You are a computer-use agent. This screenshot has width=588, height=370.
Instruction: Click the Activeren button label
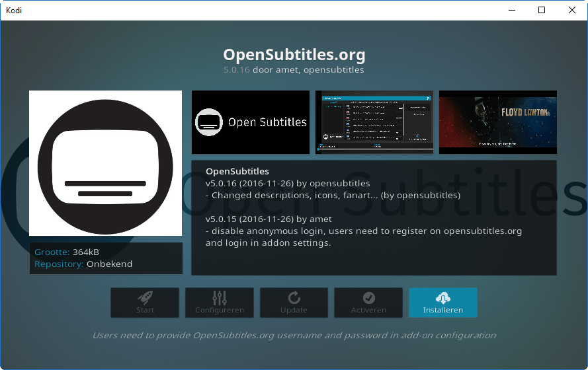click(368, 310)
